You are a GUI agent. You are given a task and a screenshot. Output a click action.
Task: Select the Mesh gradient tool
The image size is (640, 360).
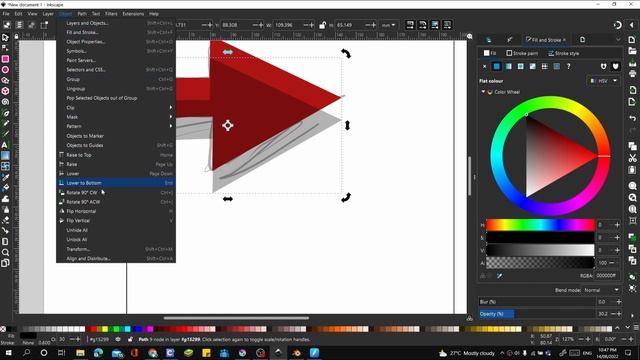[5, 166]
